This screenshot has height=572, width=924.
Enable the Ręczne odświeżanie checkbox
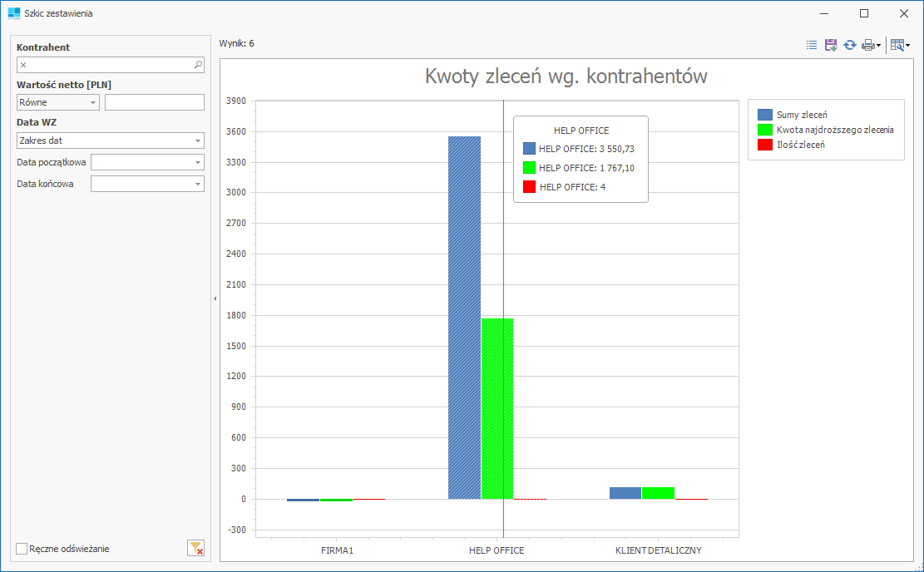pyautogui.click(x=22, y=549)
